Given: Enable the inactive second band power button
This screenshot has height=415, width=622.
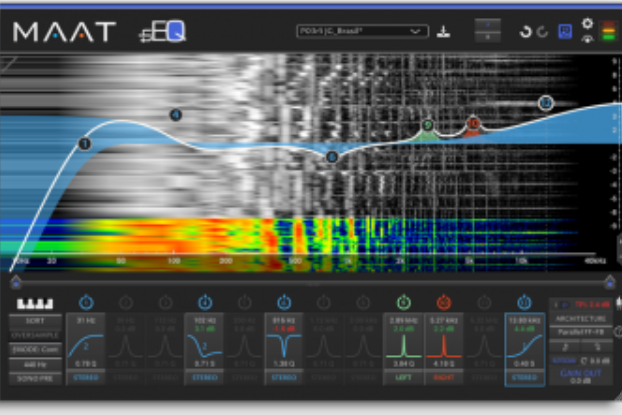Looking at the screenshot, I should (126, 303).
